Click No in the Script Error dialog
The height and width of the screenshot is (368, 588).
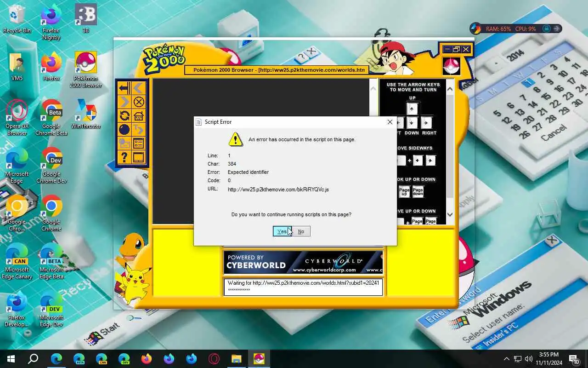[301, 231]
